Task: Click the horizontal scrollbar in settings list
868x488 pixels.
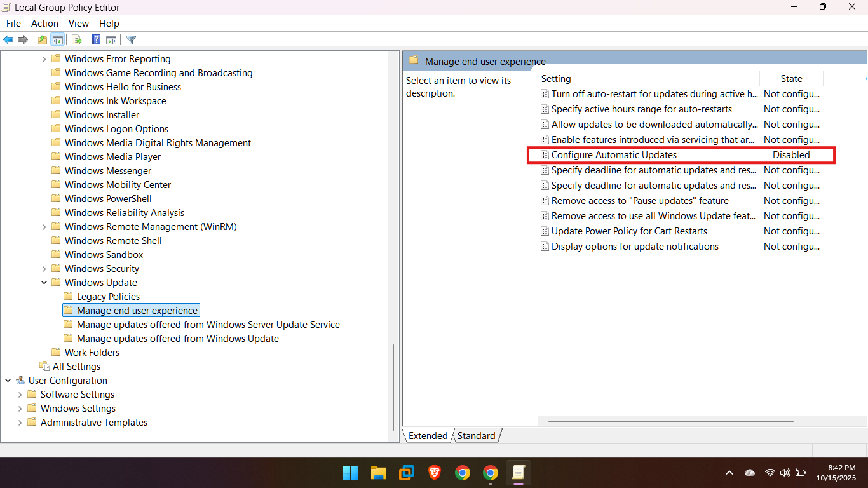Action: [x=670, y=421]
